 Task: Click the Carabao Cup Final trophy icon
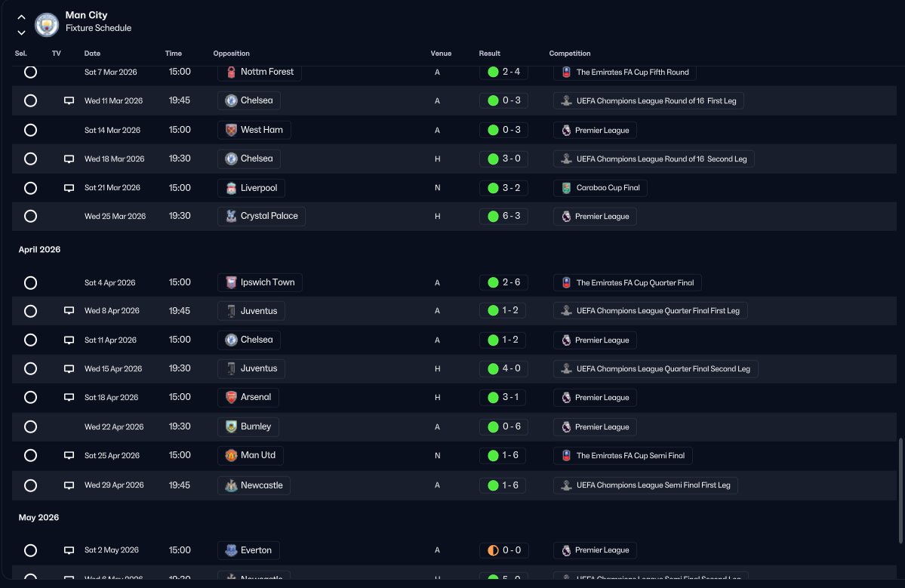coord(566,187)
